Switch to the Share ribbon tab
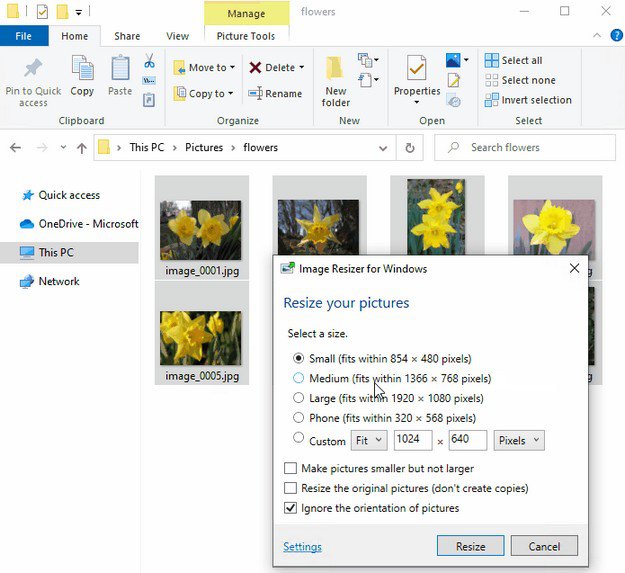The width and height of the screenshot is (625, 573). (127, 36)
